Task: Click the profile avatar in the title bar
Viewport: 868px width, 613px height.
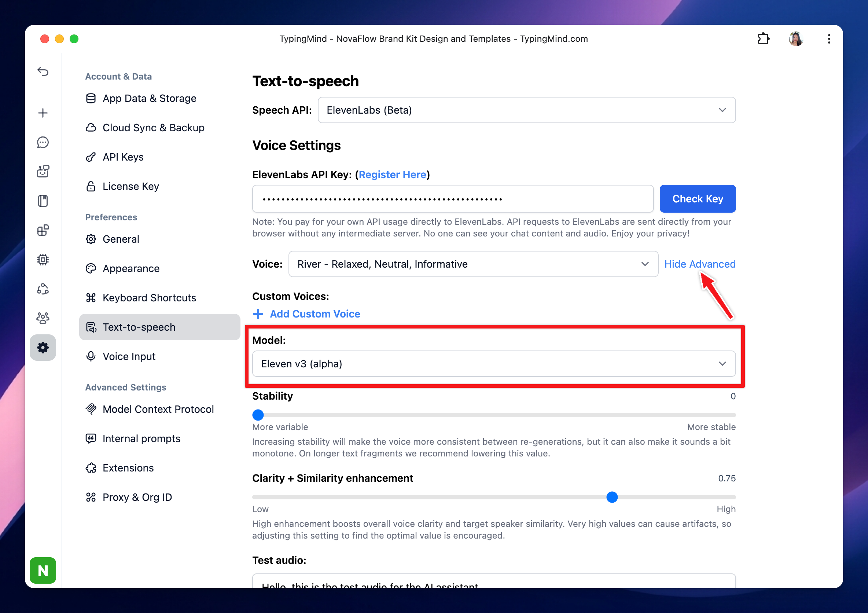Action: point(796,38)
